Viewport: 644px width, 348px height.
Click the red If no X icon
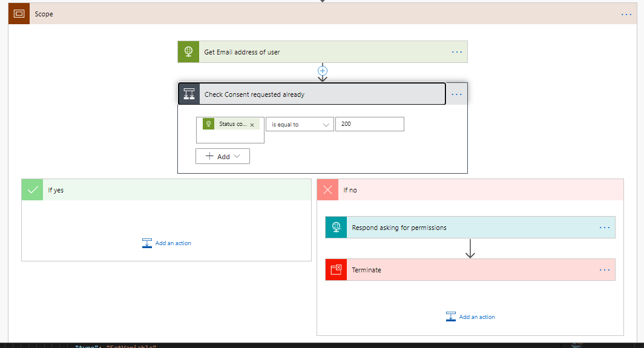[x=327, y=190]
